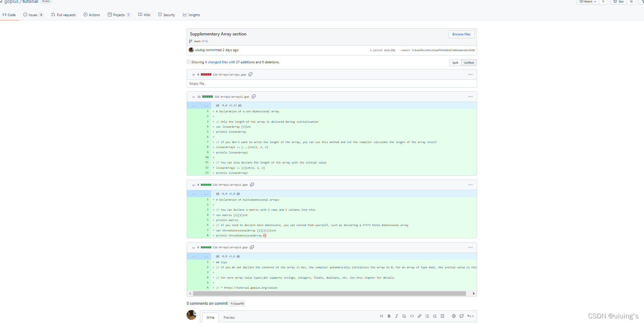This screenshot has width=644, height=323.
Task: Collapse the arrays1.gop file diff
Action: point(193,97)
